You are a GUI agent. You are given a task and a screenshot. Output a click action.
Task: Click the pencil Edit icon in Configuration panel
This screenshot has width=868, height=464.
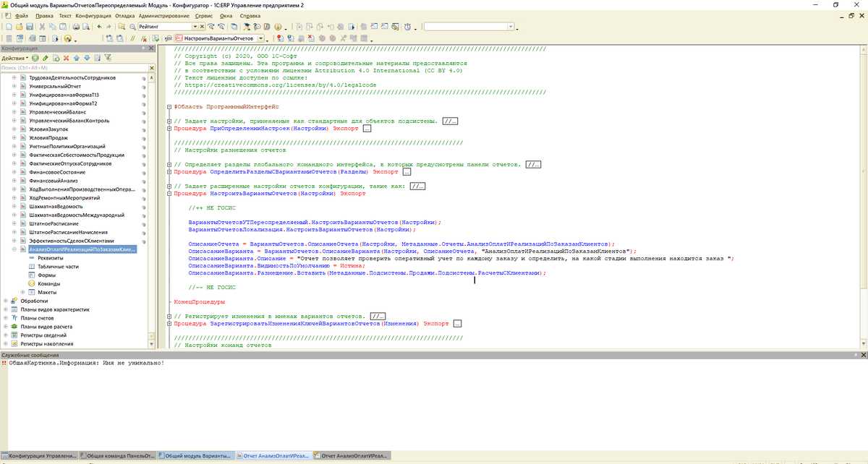46,58
